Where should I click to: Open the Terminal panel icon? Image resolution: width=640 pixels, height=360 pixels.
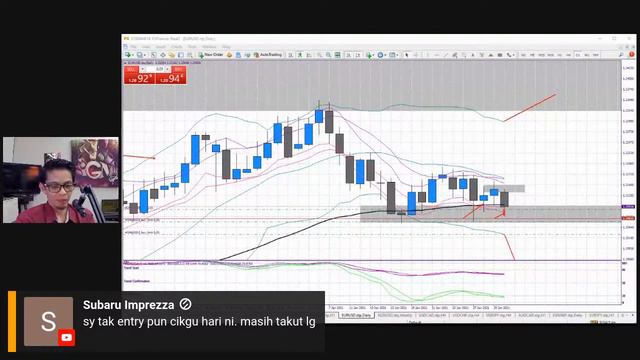pyautogui.click(x=180, y=55)
